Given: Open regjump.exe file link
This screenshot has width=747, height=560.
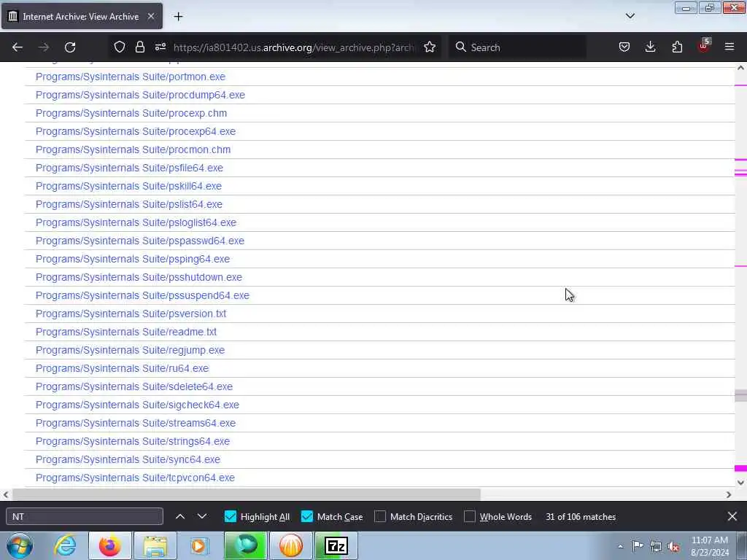Looking at the screenshot, I should (x=130, y=350).
